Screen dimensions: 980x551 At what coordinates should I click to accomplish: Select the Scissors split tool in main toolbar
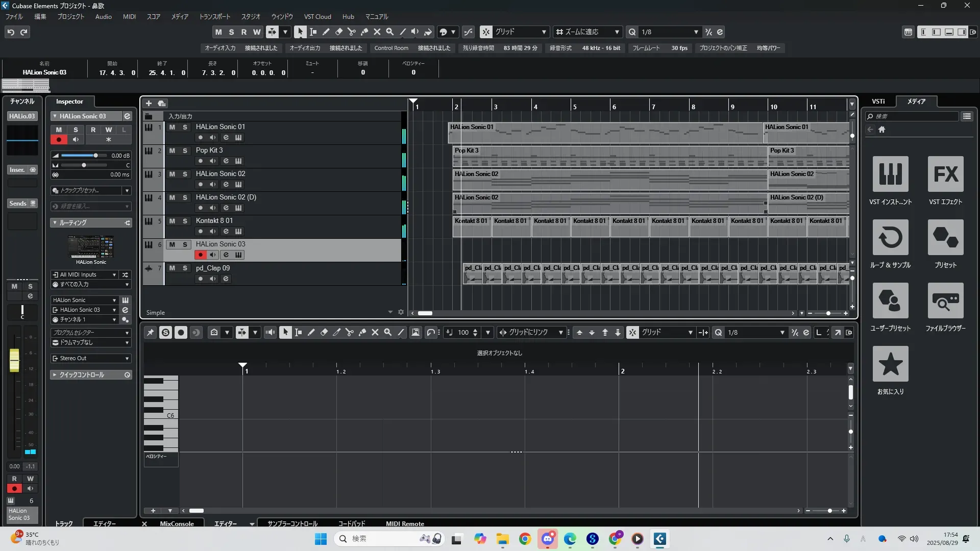(351, 32)
